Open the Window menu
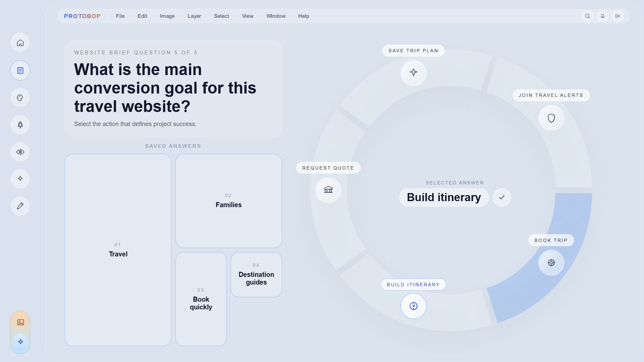This screenshot has height=362, width=644. 276,16
